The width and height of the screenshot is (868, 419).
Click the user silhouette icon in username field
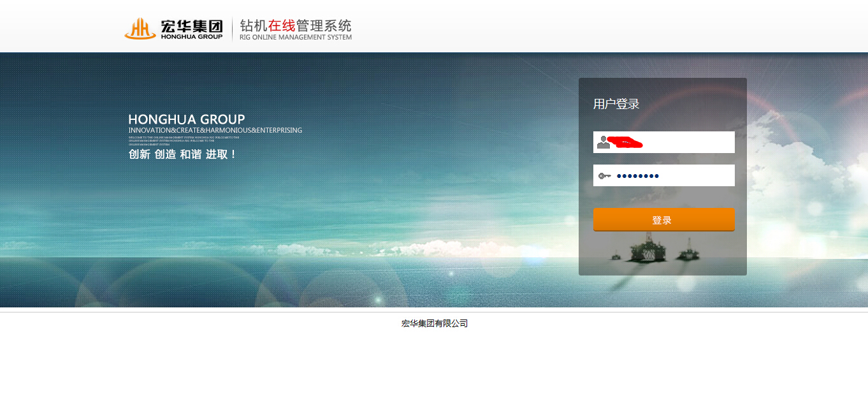click(x=603, y=142)
